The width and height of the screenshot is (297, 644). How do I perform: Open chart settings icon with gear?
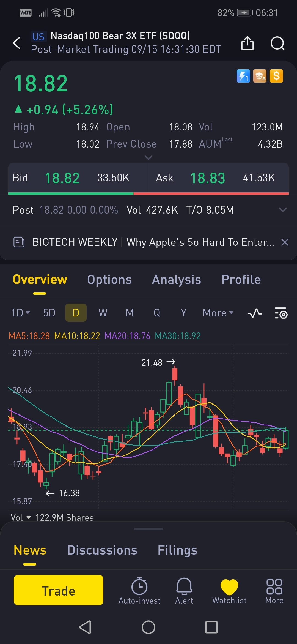click(281, 313)
